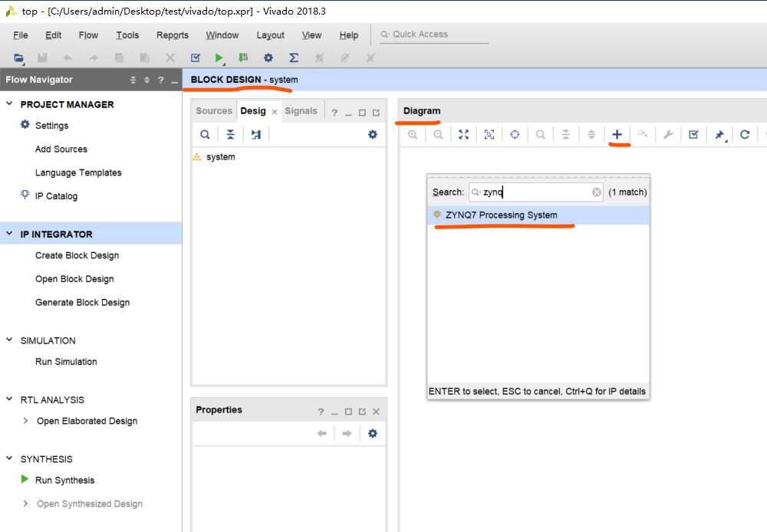Click Zoom Fit icon in Diagram toolbar
The image size is (767, 532).
coord(463,134)
